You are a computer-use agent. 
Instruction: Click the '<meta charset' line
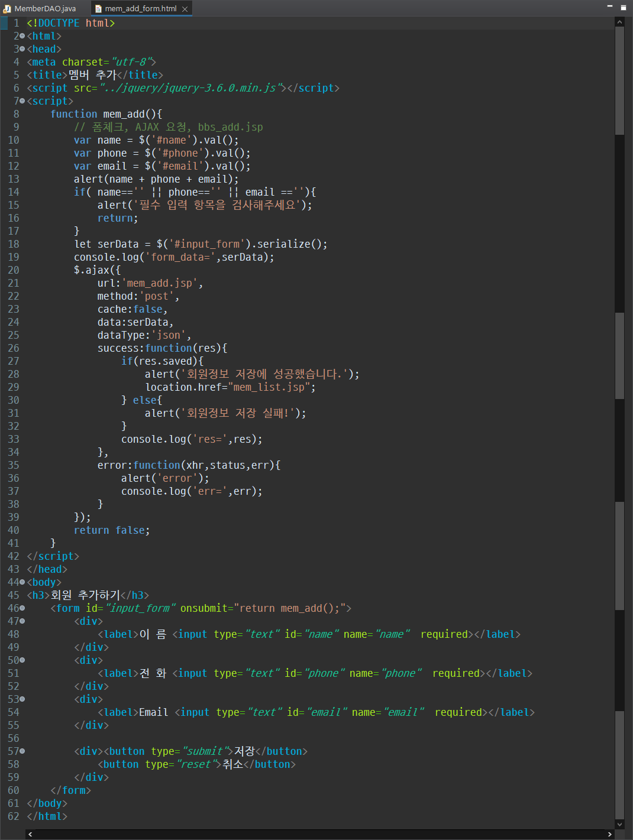pyautogui.click(x=92, y=62)
